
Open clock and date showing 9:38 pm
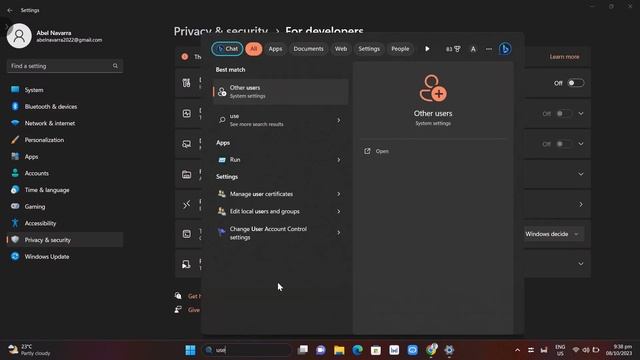(x=619, y=350)
